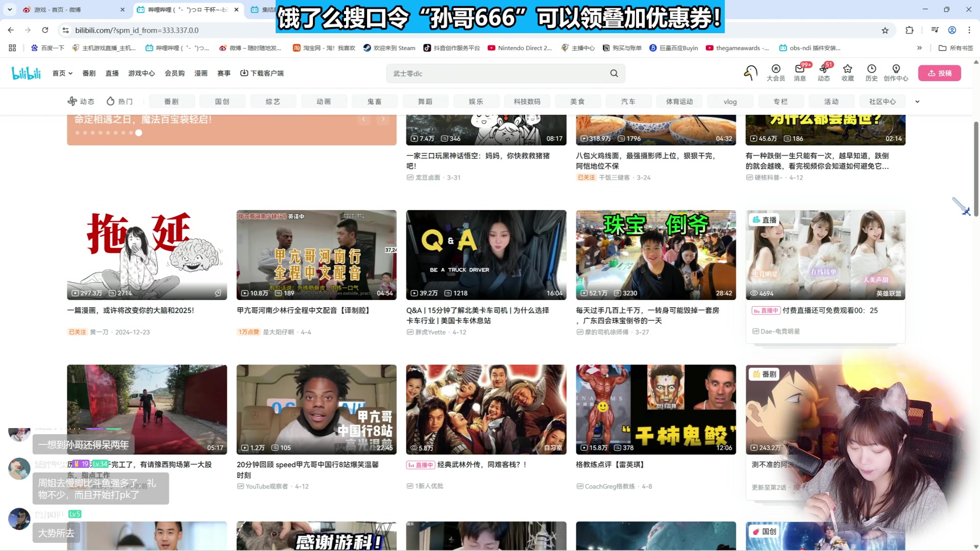This screenshot has height=551, width=980.
Task: Open 漫画 in top navigation
Action: 201,73
